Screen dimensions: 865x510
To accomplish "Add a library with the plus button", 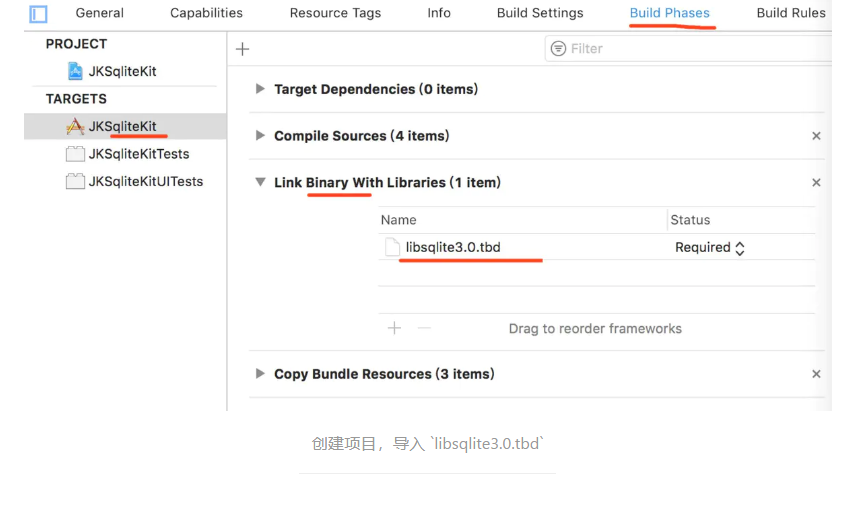I will coord(394,328).
